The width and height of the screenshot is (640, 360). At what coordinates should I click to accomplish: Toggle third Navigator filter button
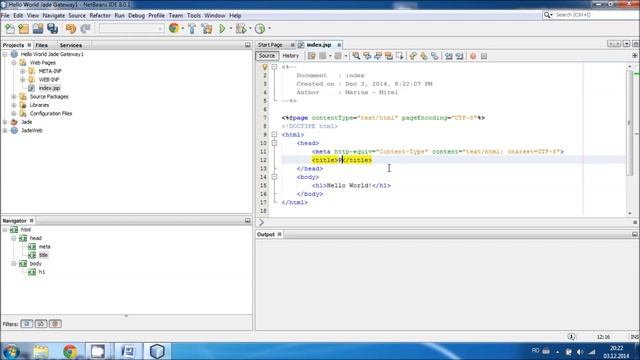coord(55,324)
